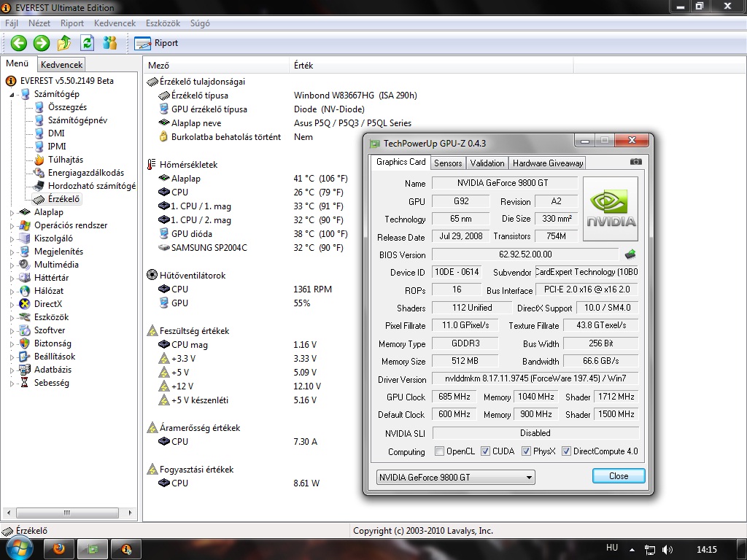Screen dimensions: 747x560
Task: Open the Windows Start orb
Action: point(20,548)
